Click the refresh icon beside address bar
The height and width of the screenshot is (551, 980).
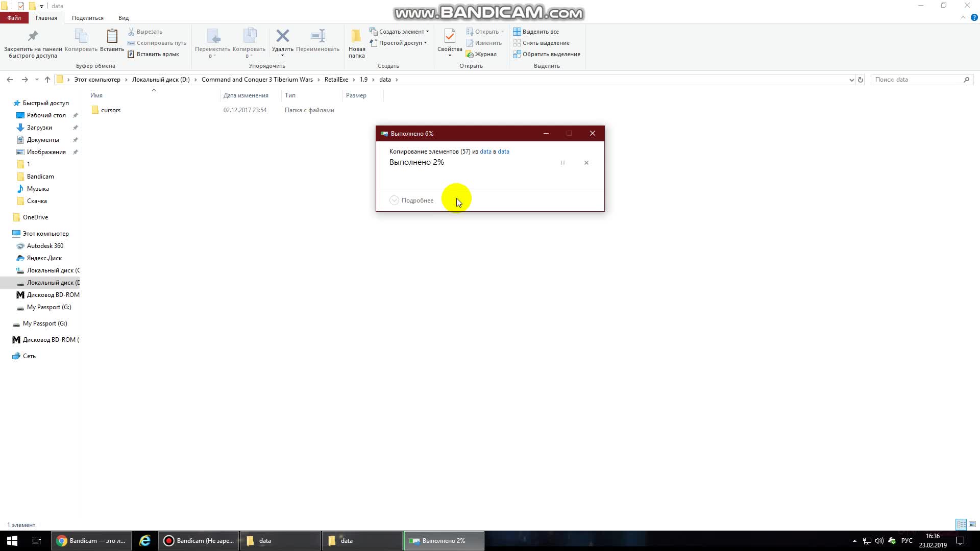pyautogui.click(x=861, y=80)
